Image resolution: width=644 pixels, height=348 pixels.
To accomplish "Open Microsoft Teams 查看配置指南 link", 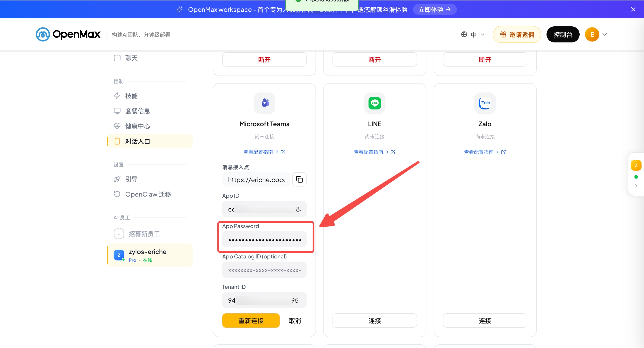I will pos(264,152).
